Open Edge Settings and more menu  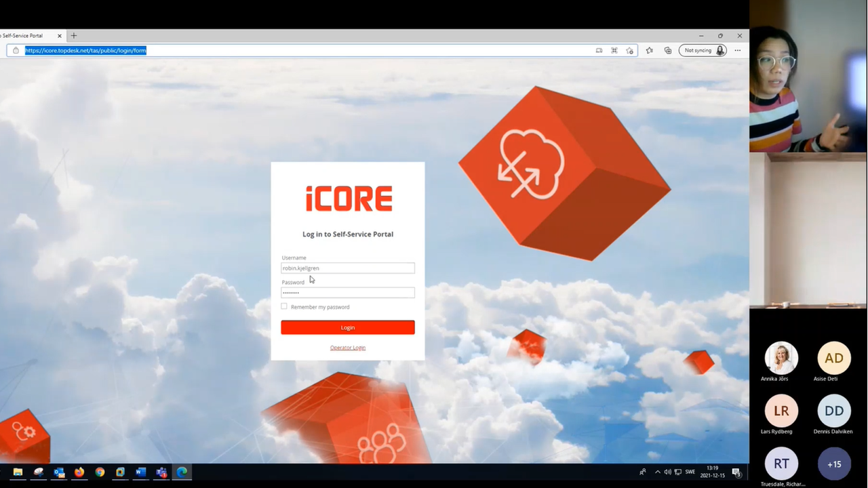[737, 50]
